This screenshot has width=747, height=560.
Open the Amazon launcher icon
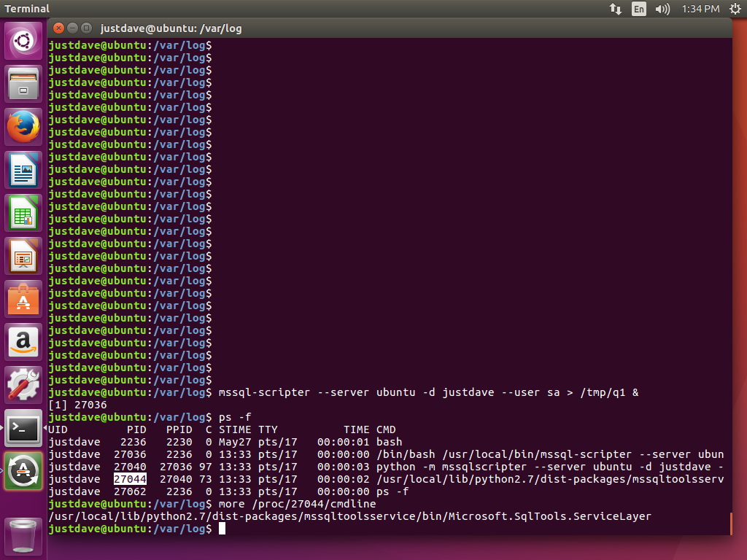click(x=23, y=342)
